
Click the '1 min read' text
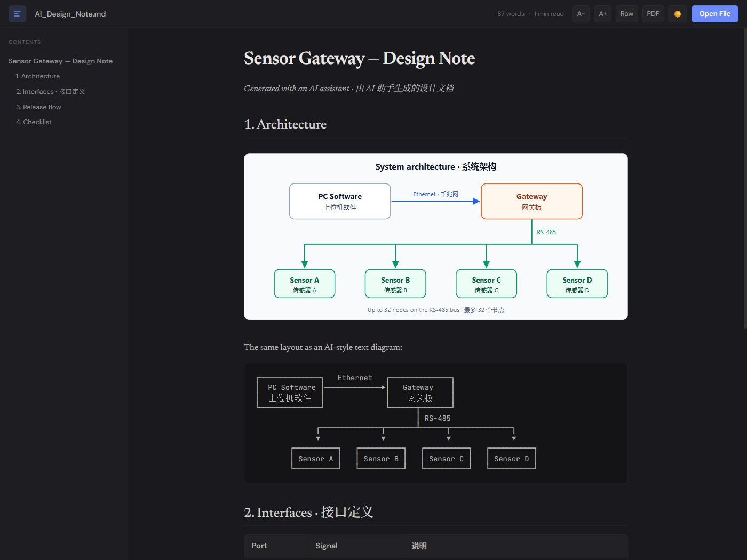pos(549,14)
